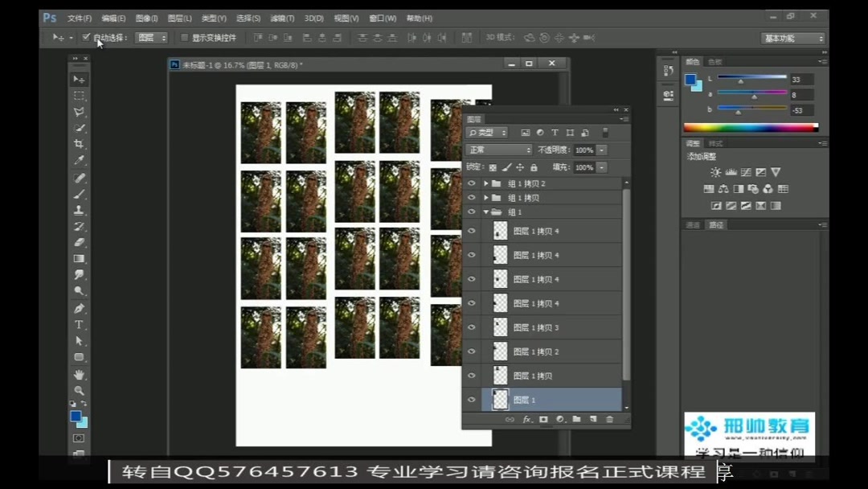Image resolution: width=868 pixels, height=489 pixels.
Task: Select the Crop tool
Action: pyautogui.click(x=80, y=145)
